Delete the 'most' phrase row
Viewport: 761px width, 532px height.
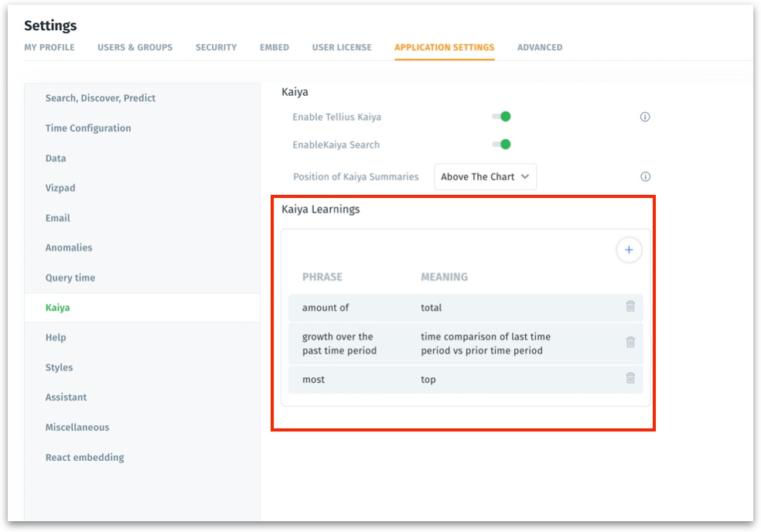coord(630,379)
